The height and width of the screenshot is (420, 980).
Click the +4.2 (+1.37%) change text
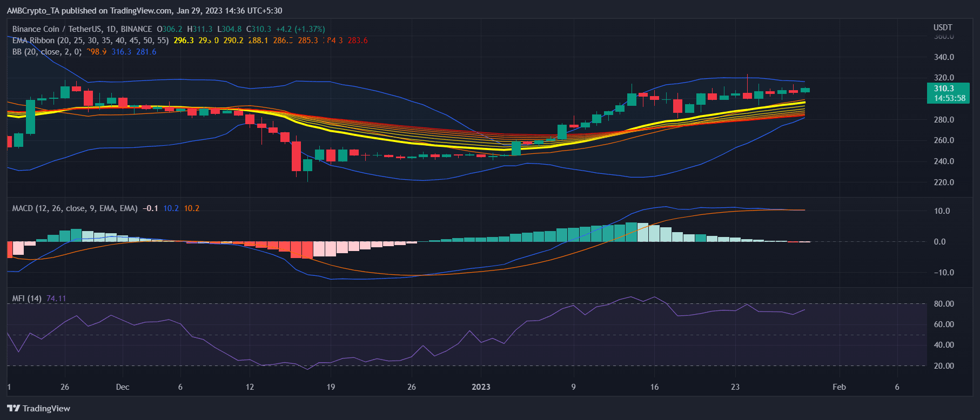[300, 29]
